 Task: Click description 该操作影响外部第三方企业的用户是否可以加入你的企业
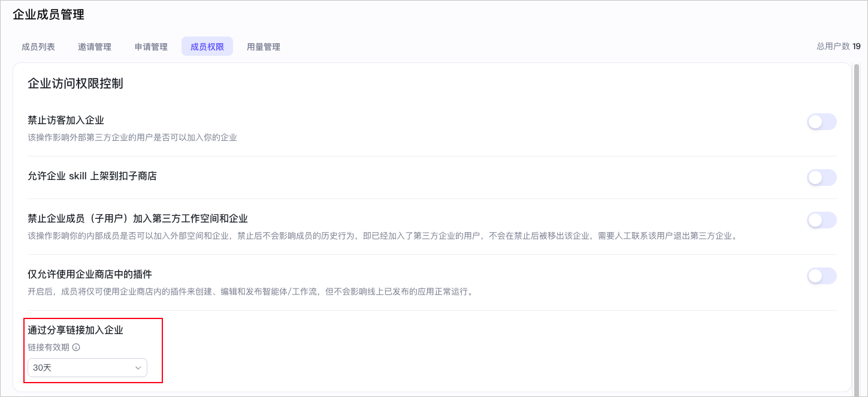132,137
